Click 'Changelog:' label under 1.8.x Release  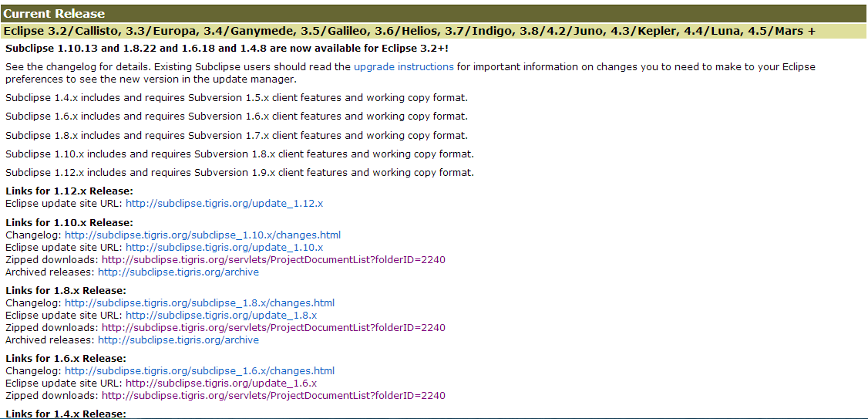(34, 303)
